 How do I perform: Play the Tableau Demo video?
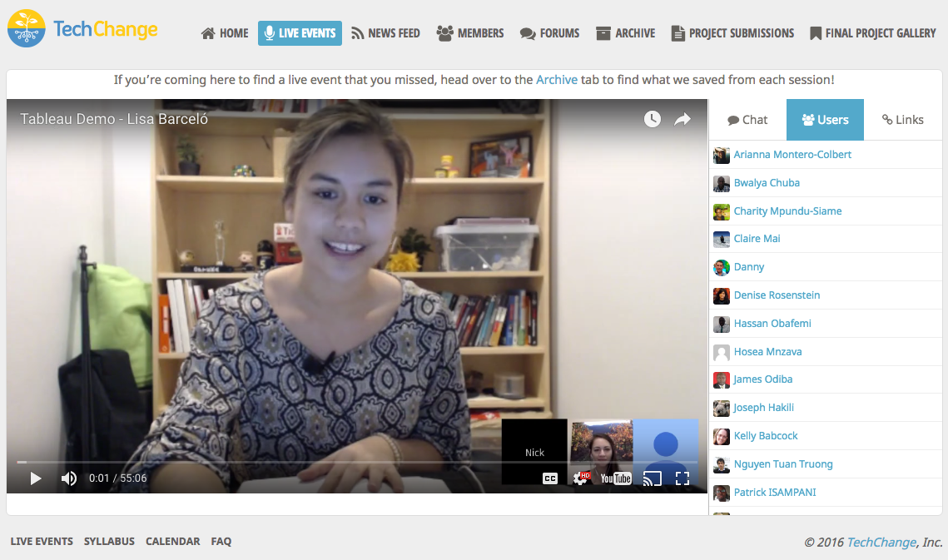[x=36, y=478]
